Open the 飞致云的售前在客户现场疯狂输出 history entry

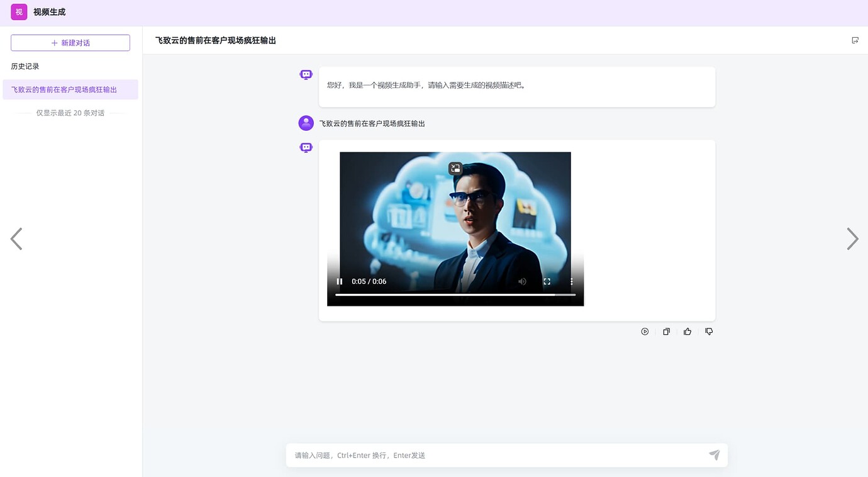pyautogui.click(x=70, y=89)
